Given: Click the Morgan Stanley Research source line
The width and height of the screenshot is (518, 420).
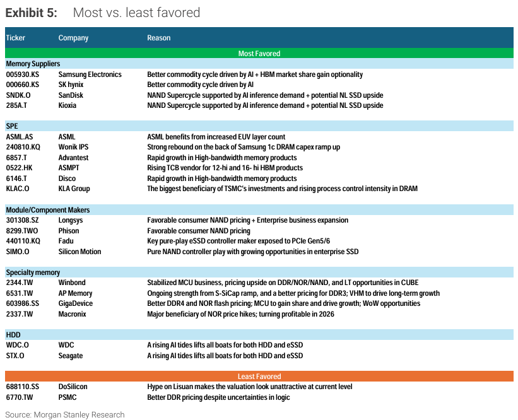Looking at the screenshot, I should pyautogui.click(x=65, y=414).
